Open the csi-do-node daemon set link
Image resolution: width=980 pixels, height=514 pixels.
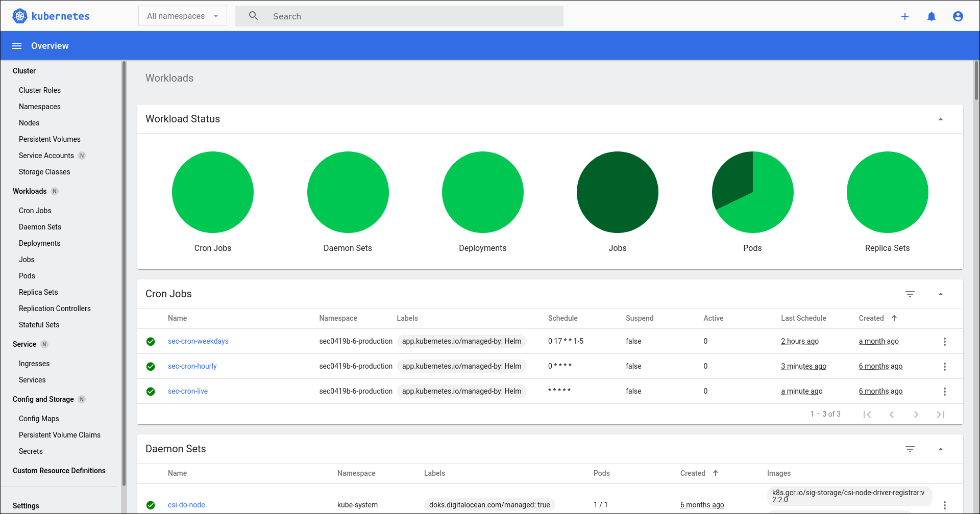click(186, 505)
